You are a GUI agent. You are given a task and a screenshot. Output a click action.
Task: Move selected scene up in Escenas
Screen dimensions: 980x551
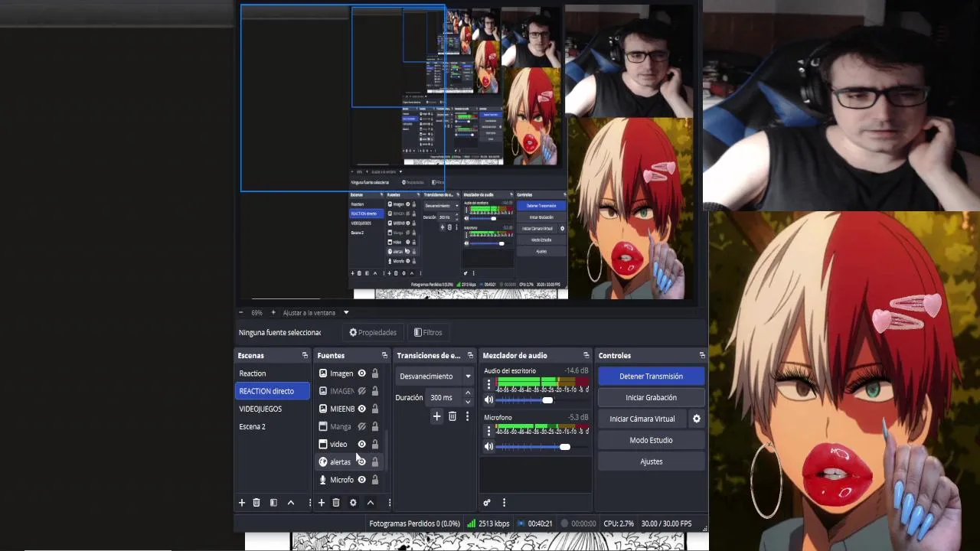pos(291,503)
